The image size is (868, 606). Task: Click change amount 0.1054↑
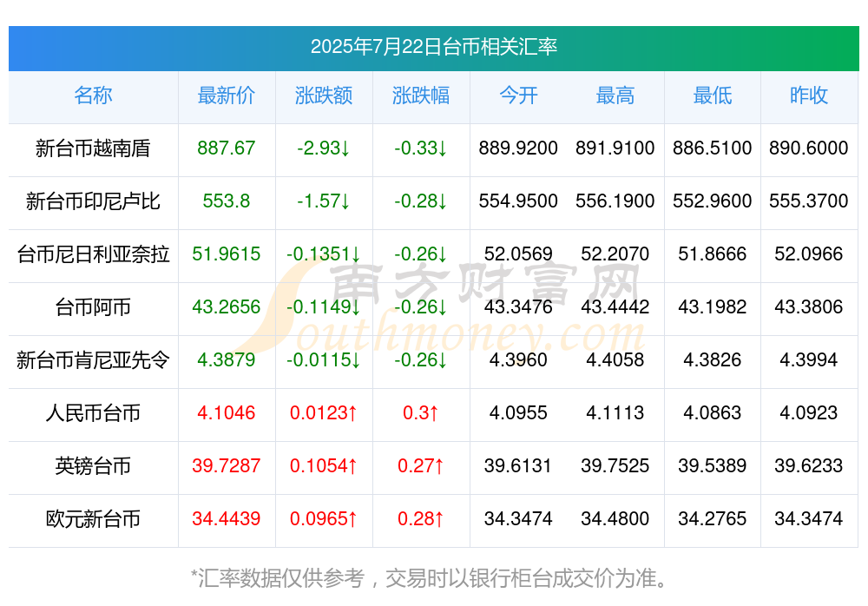click(324, 466)
